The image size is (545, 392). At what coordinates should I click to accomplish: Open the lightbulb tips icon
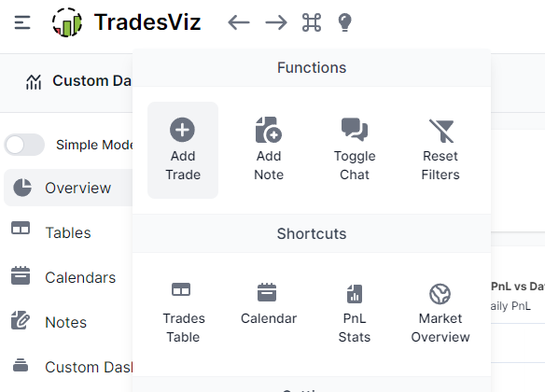[344, 22]
